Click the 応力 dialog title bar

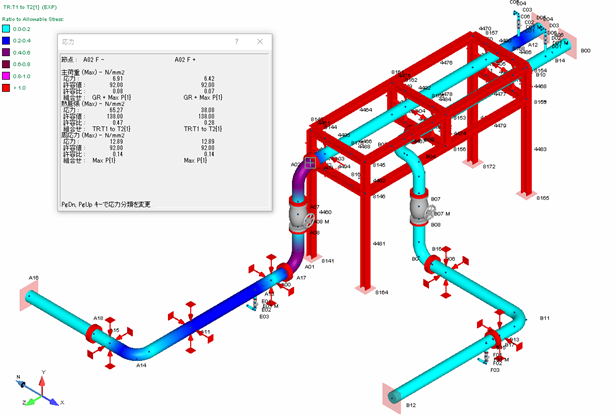pyautogui.click(x=140, y=42)
